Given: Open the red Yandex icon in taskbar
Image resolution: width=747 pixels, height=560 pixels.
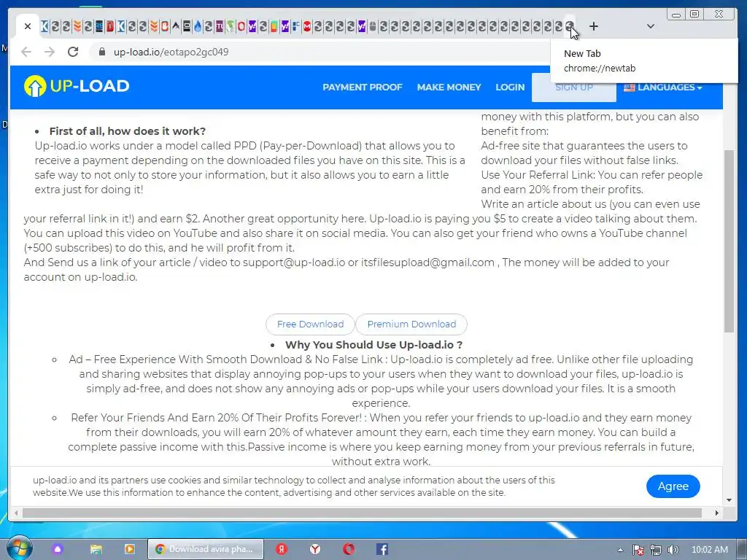Looking at the screenshot, I should point(282,549).
